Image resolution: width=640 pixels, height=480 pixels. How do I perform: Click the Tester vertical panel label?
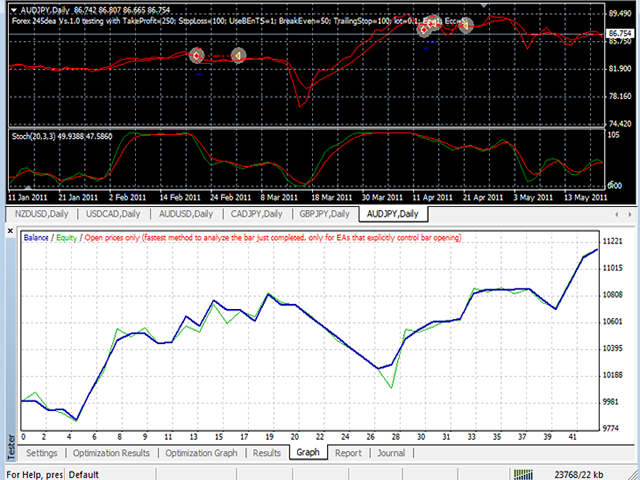point(11,446)
